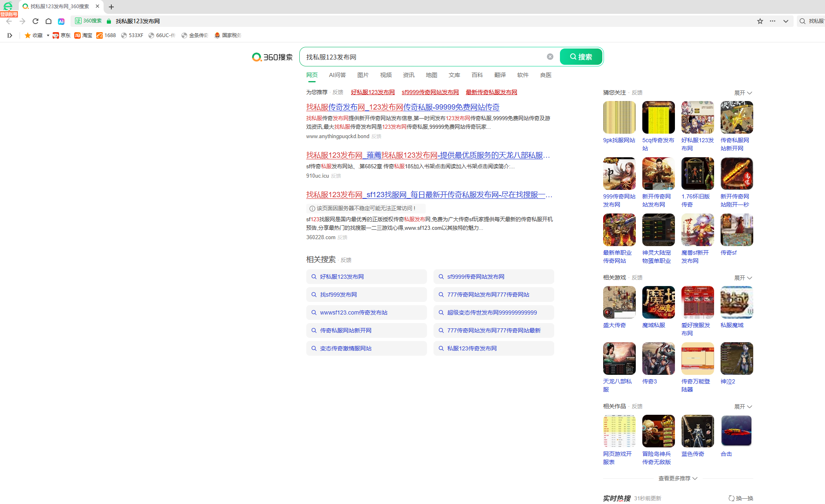The height and width of the screenshot is (504, 825).
Task: Click recommended link sf9999传奇网站发布网
Action: point(430,92)
